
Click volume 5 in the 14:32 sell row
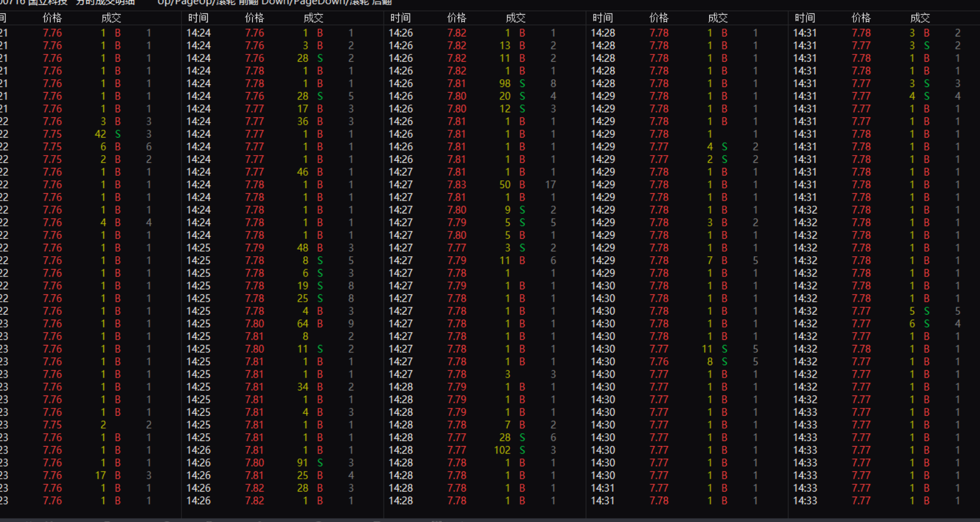(912, 311)
